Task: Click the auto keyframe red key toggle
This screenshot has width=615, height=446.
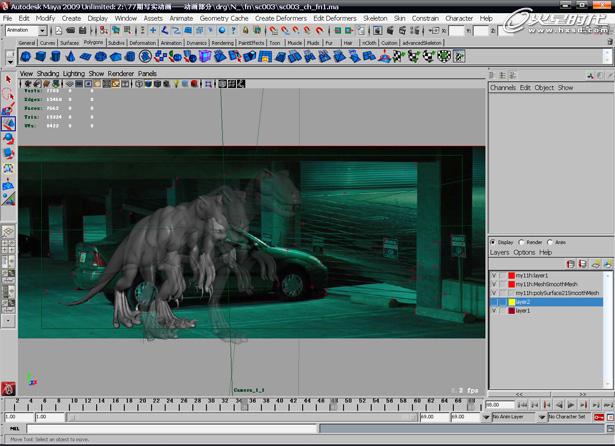Action: point(599,417)
